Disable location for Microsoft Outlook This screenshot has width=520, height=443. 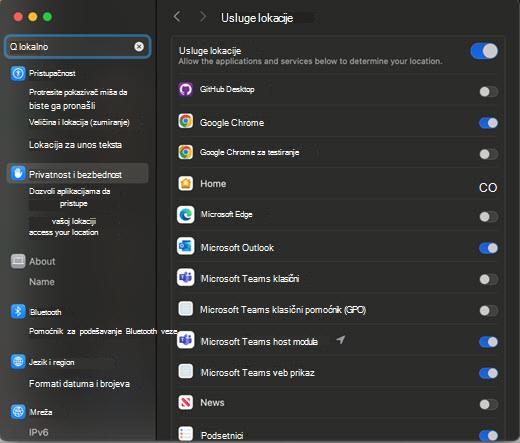489,248
